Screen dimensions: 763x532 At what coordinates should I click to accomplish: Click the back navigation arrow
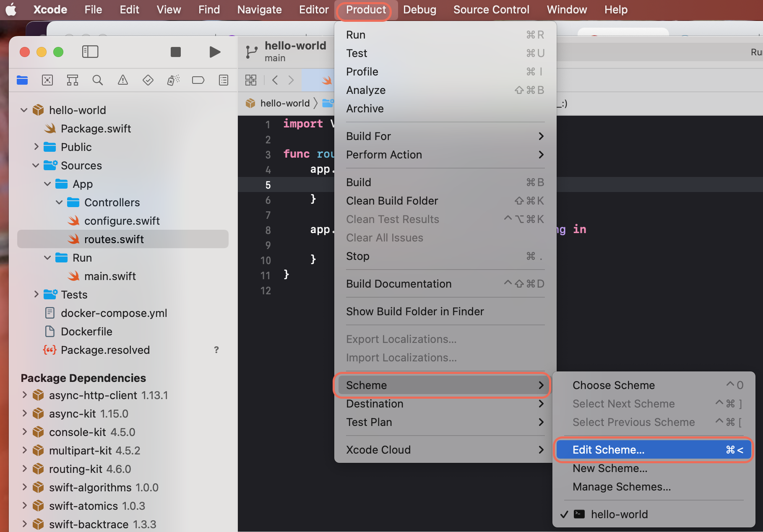pos(275,80)
